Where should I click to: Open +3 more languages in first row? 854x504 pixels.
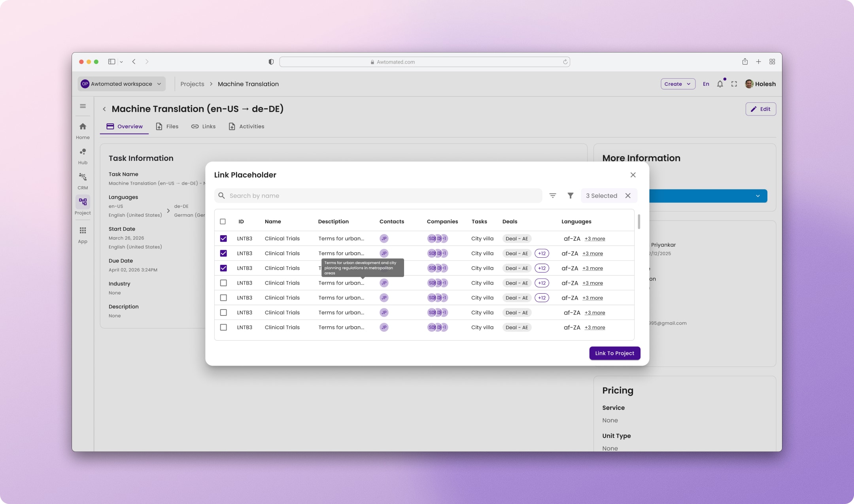coord(595,239)
